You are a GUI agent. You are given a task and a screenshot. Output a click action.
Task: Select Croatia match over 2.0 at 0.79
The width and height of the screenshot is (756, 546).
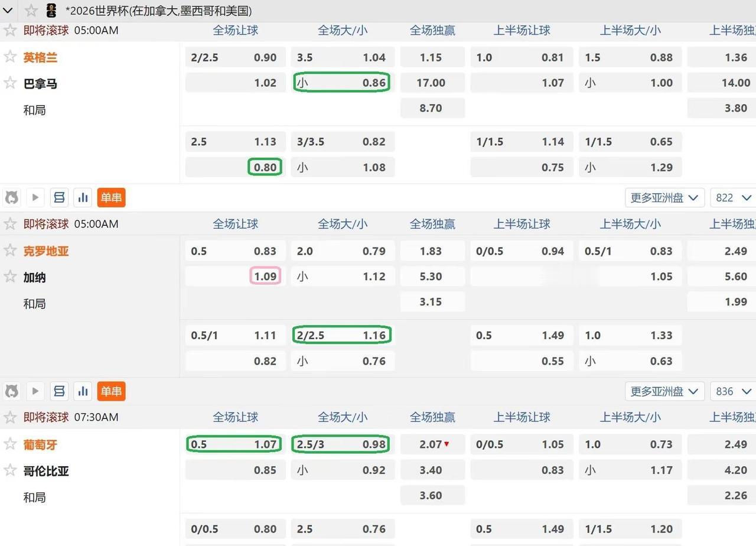click(343, 251)
